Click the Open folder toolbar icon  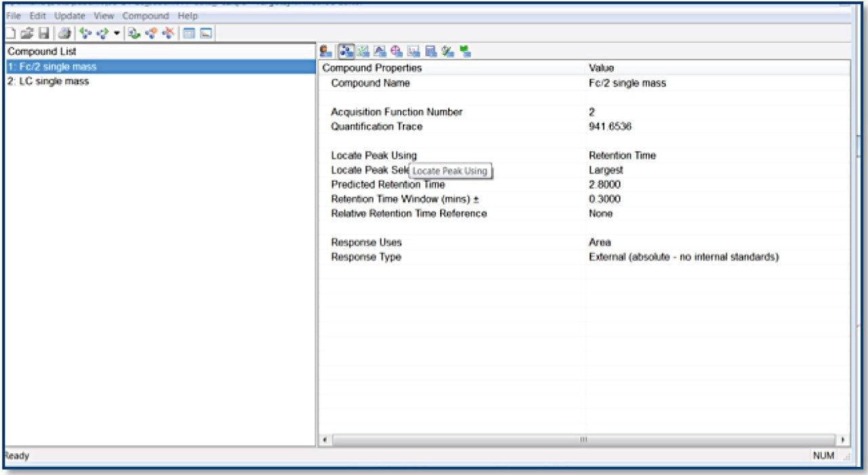pos(26,33)
